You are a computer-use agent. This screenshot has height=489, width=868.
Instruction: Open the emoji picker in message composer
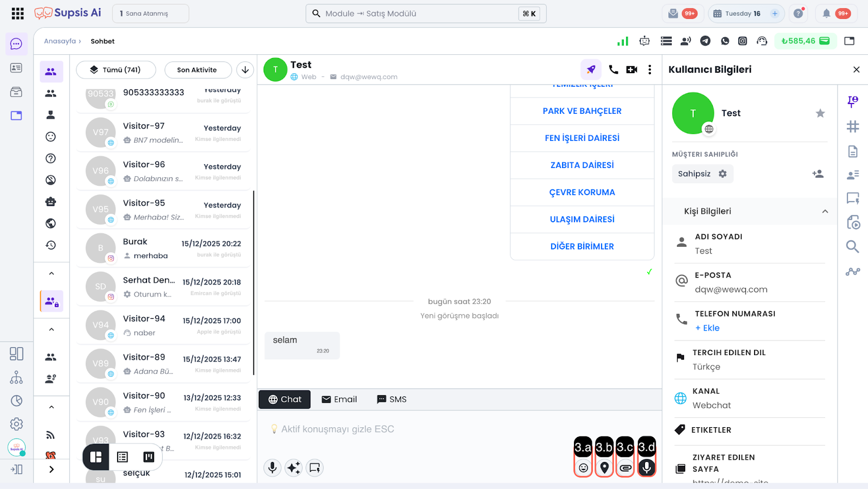(583, 467)
